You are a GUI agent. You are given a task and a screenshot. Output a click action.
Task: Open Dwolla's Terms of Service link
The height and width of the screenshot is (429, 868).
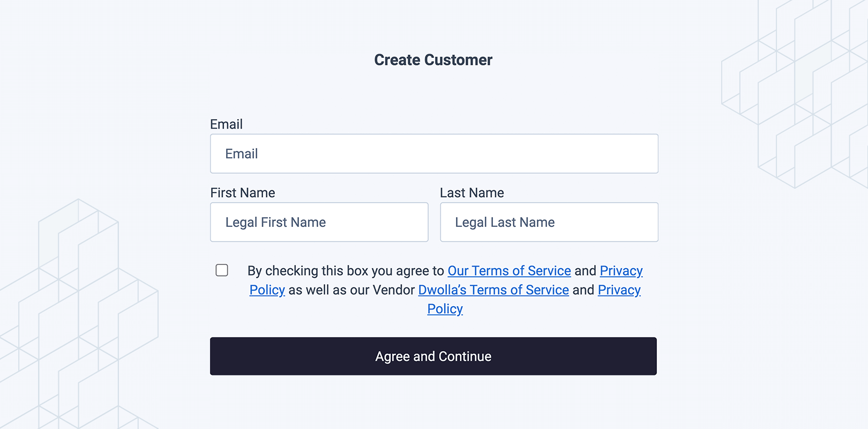[x=493, y=290]
